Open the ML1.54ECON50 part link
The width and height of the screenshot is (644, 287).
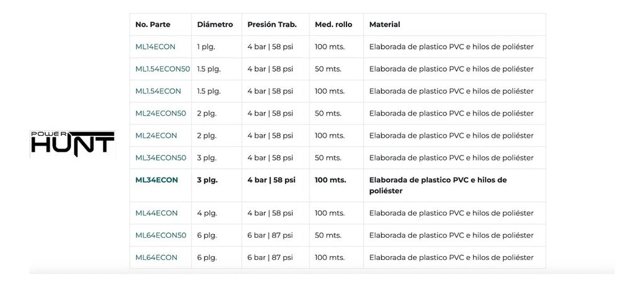pyautogui.click(x=162, y=69)
